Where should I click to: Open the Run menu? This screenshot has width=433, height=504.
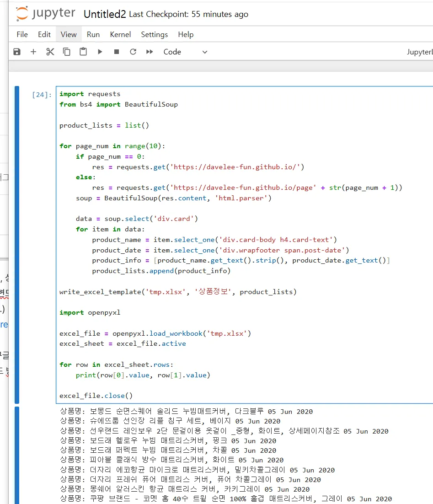pos(93,34)
